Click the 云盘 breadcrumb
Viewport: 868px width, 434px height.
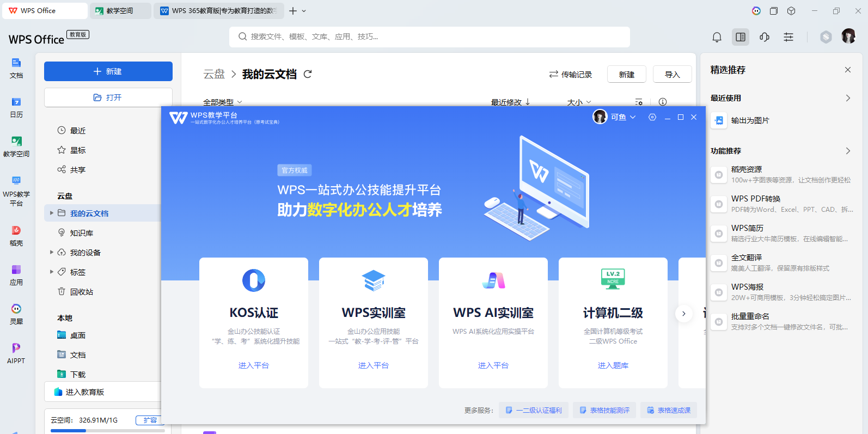[214, 74]
